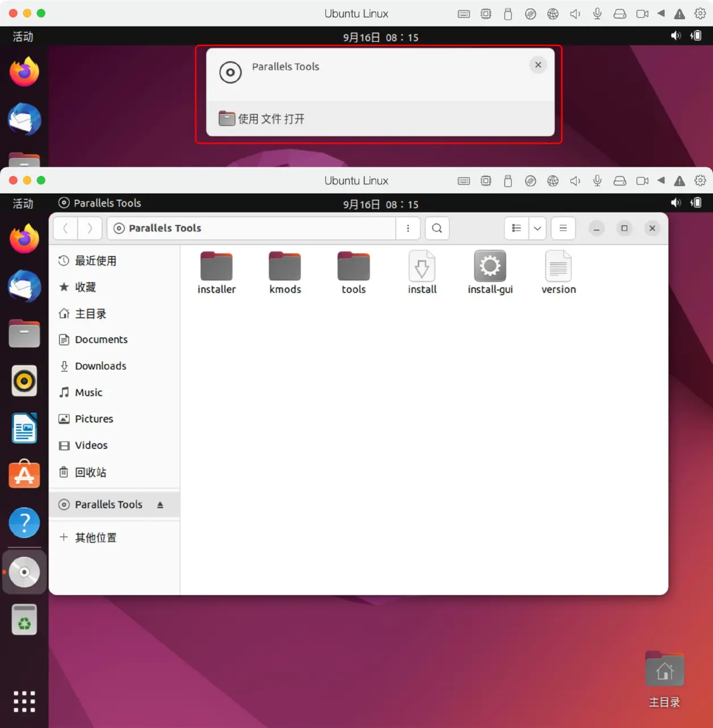Open the clock 9月16日 in upper top bar
Screen dimensions: 713x728
(x=380, y=37)
